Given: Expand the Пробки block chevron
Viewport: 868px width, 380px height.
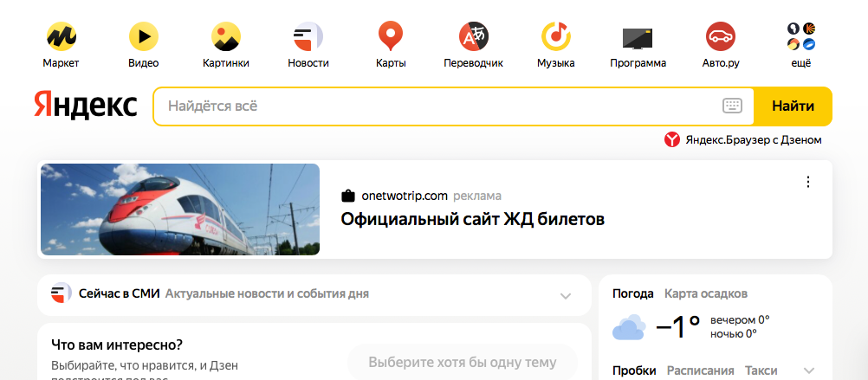Looking at the screenshot, I should pos(809,370).
